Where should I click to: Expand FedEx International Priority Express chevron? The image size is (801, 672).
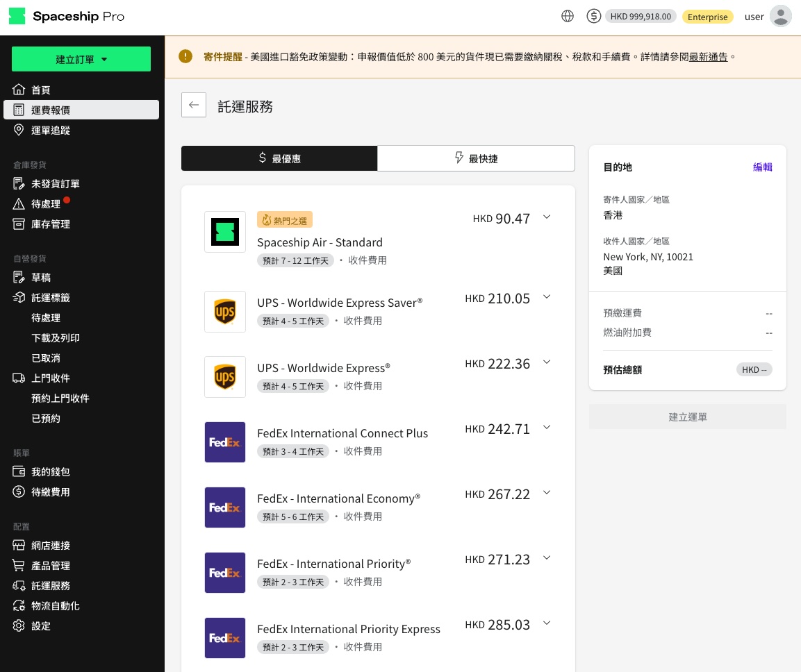[547, 623]
